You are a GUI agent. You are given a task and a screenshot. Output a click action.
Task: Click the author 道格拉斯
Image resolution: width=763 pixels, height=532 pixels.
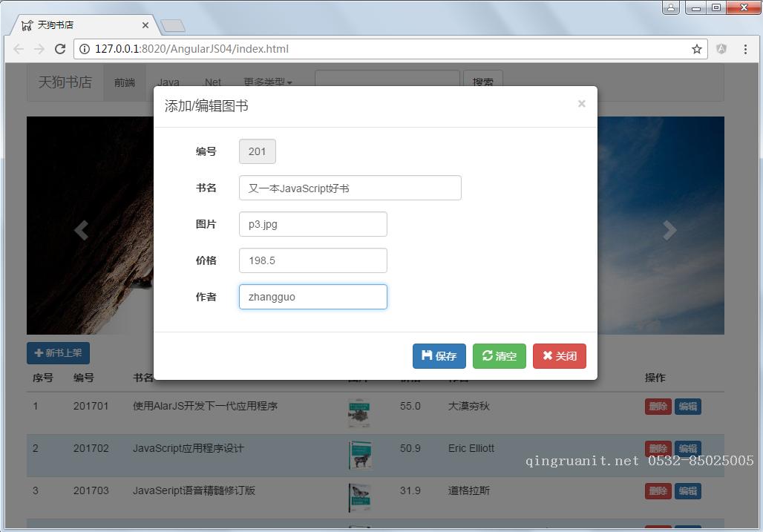(x=468, y=490)
